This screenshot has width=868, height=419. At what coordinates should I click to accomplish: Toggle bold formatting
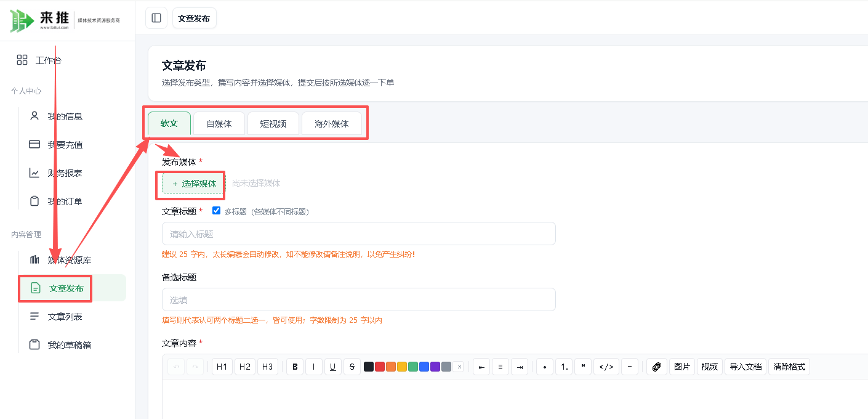(x=295, y=367)
